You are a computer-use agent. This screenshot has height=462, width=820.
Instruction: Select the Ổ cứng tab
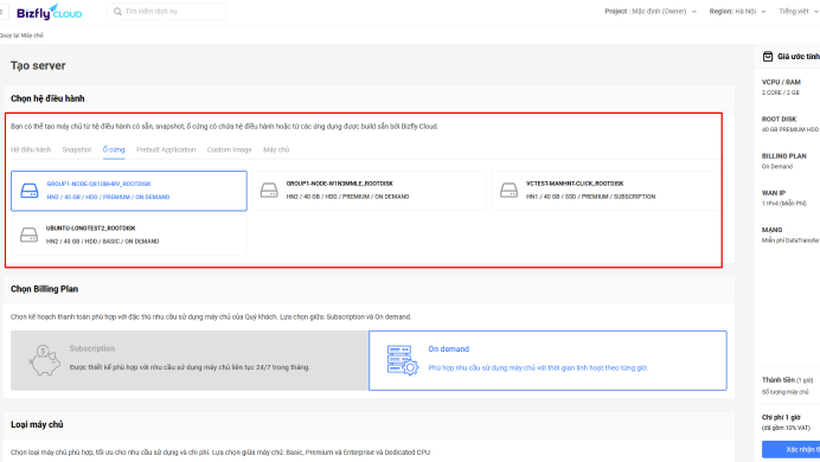pyautogui.click(x=113, y=150)
